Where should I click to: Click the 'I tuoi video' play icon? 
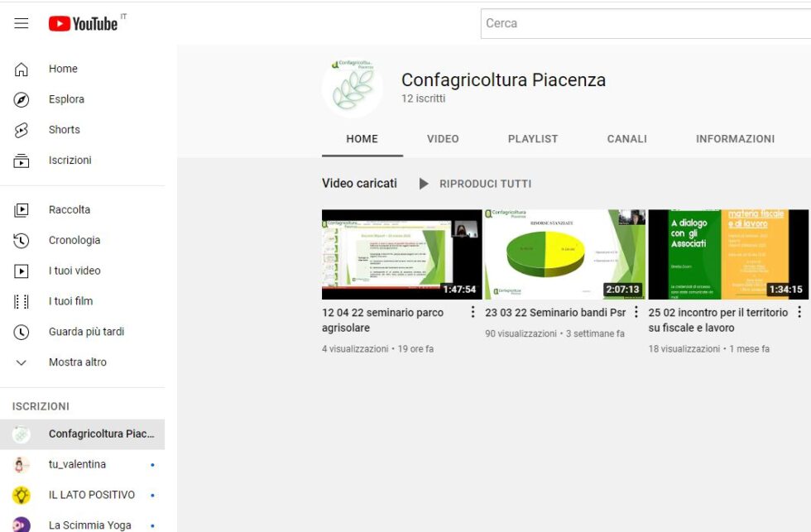22,271
